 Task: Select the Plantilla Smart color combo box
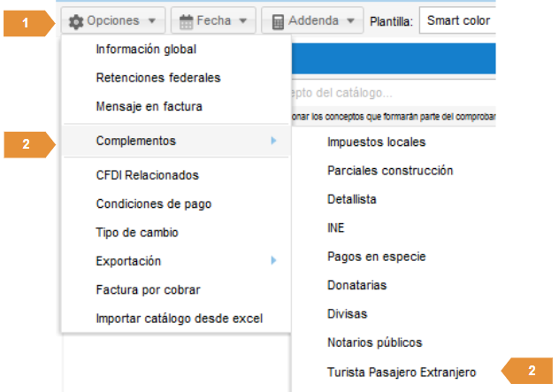pos(457,20)
